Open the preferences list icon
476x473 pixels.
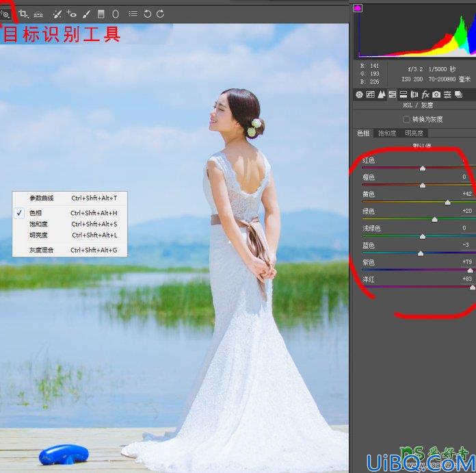pyautogui.click(x=133, y=14)
